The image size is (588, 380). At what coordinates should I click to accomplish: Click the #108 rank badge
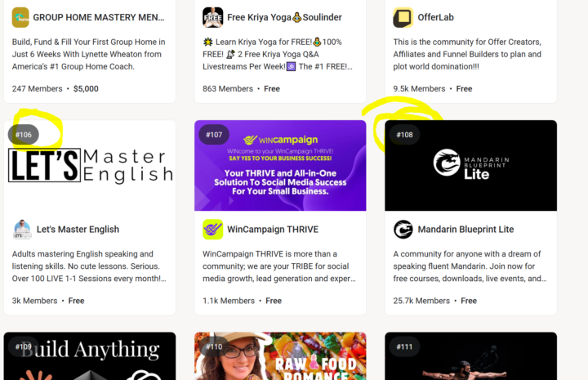point(404,135)
